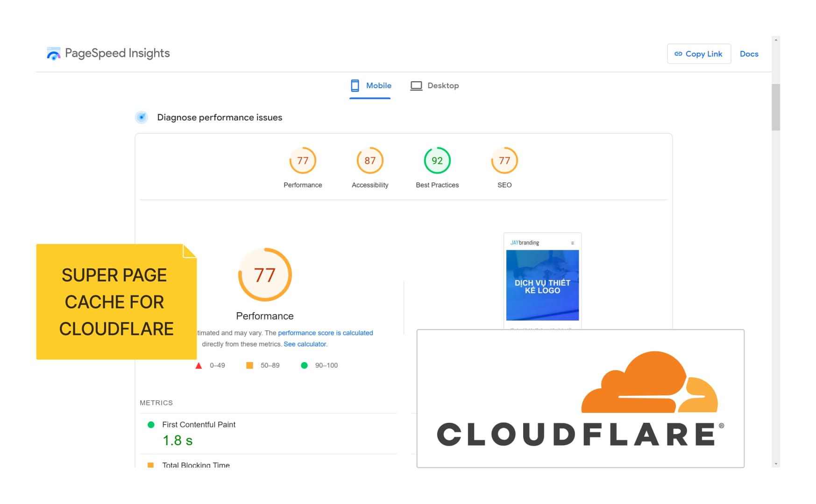The width and height of the screenshot is (816, 504).
Task: Click the scrollbar up arrow
Action: [x=776, y=40]
